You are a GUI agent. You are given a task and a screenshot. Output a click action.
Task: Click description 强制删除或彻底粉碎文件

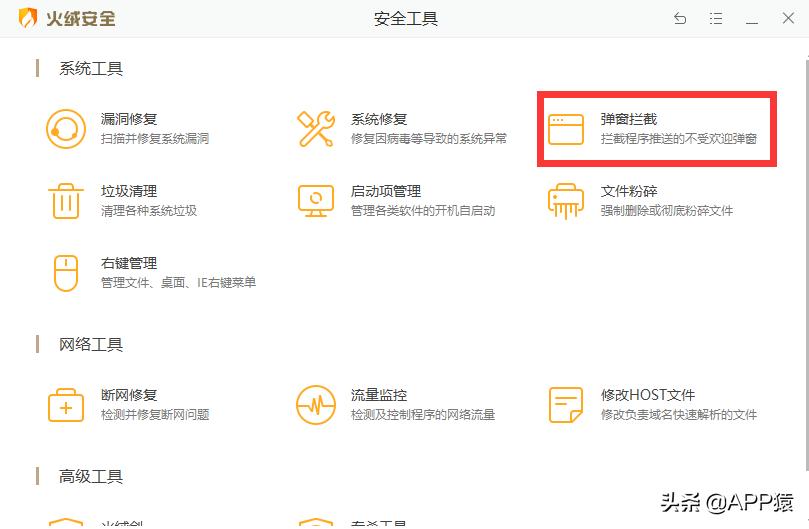667,211
